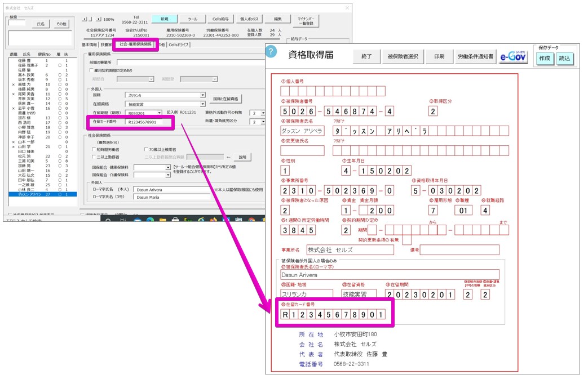Click the 事業所名 field 株式会社 セルズ
Viewport: 588px width, 375px height.
350,250
